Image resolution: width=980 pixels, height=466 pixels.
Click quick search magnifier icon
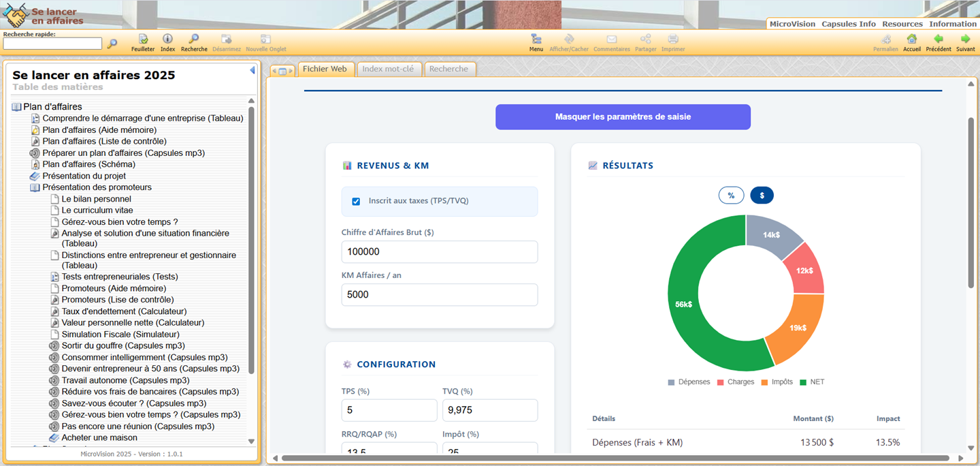tap(112, 44)
